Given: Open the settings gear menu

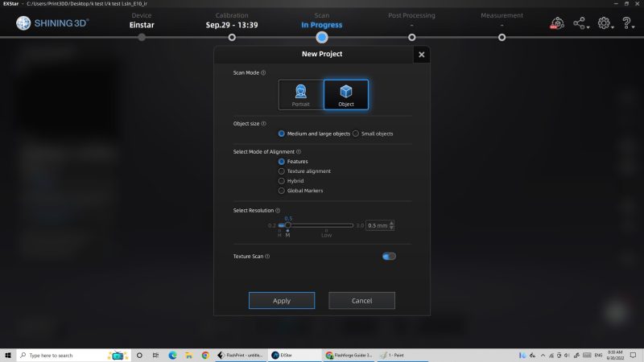Looking at the screenshot, I should pos(604,23).
